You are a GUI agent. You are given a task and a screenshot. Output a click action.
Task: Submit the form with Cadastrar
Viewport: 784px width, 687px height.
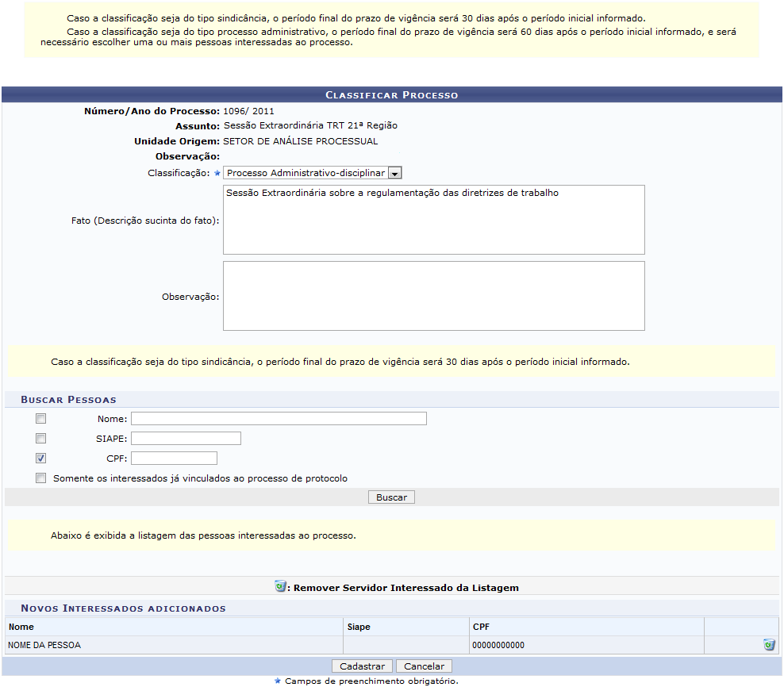point(362,666)
